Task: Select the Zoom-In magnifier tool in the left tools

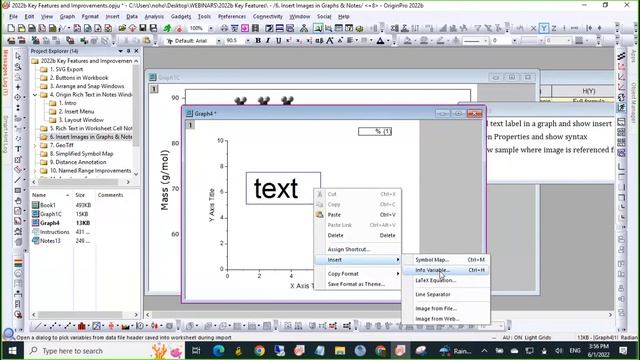Action: click(x=18, y=67)
